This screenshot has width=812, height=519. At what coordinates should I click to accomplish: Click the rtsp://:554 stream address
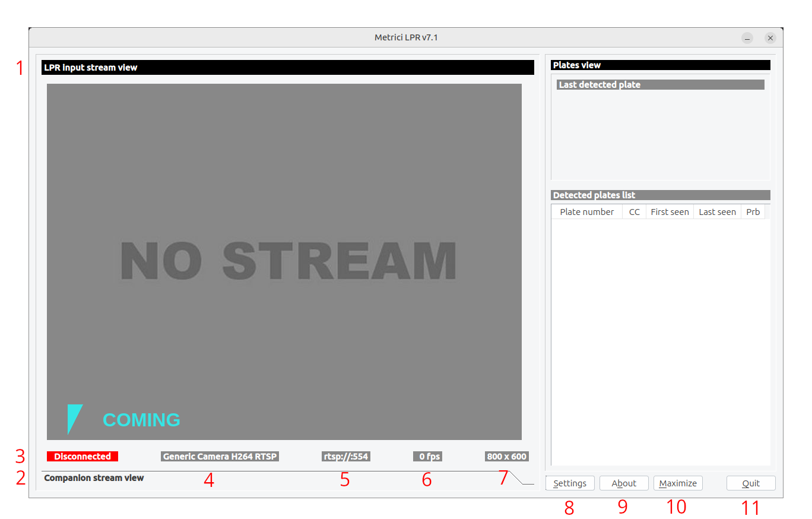click(x=346, y=457)
